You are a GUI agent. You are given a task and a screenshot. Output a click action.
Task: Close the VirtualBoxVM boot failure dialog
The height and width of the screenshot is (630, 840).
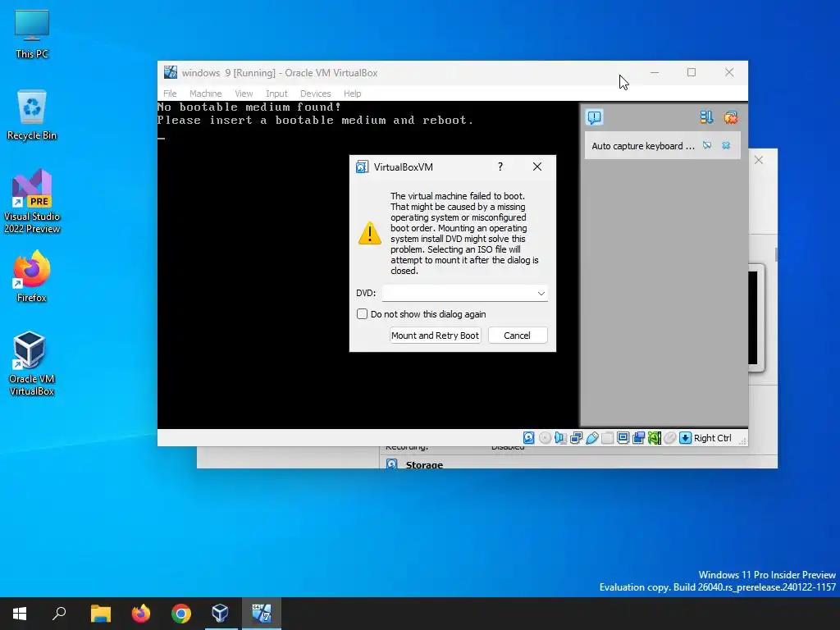click(x=536, y=167)
